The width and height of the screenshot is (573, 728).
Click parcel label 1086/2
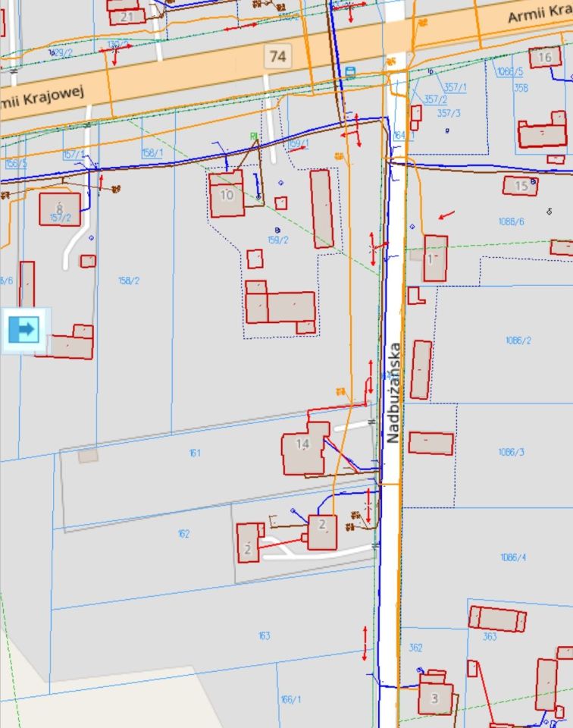(518, 340)
